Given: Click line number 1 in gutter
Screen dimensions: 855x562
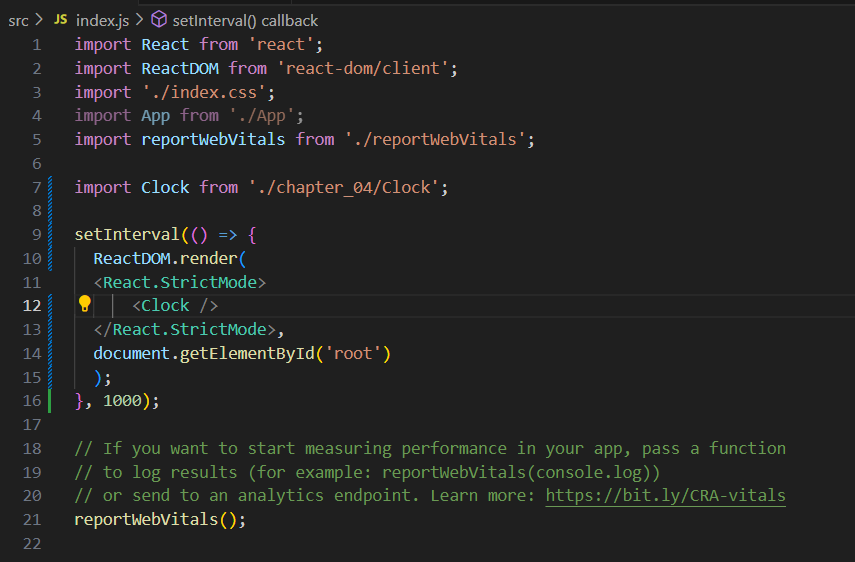Looking at the screenshot, I should pyautogui.click(x=37, y=45).
